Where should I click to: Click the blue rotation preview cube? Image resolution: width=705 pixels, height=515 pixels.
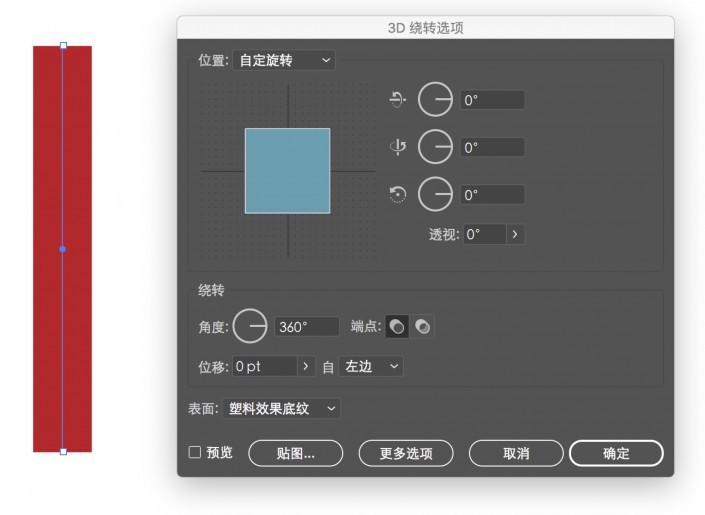(287, 170)
